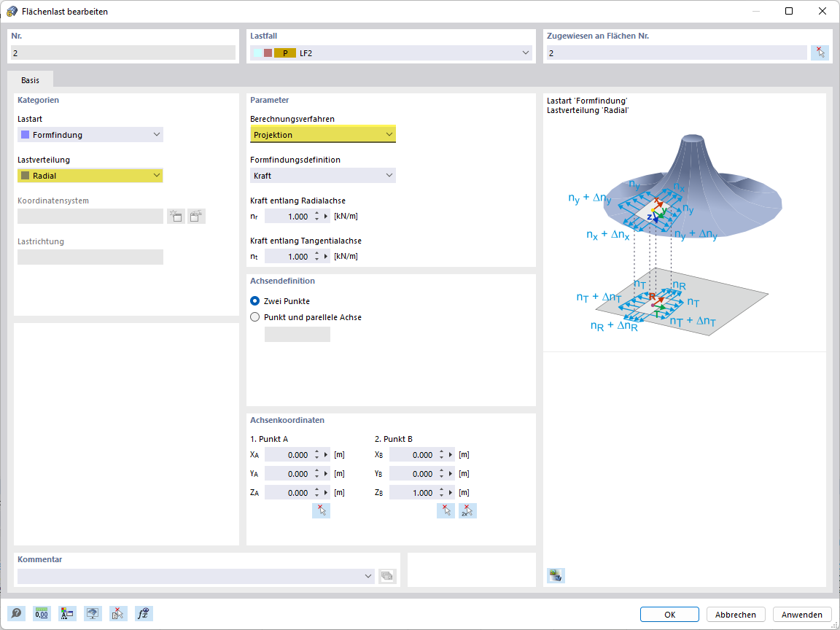Open the Kommentar dropdown
840x630 pixels.
click(x=196, y=576)
